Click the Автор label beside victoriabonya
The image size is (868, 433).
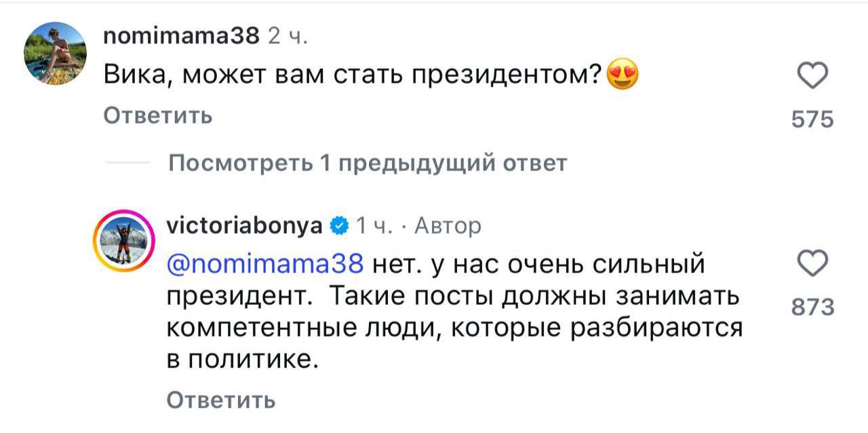(447, 226)
